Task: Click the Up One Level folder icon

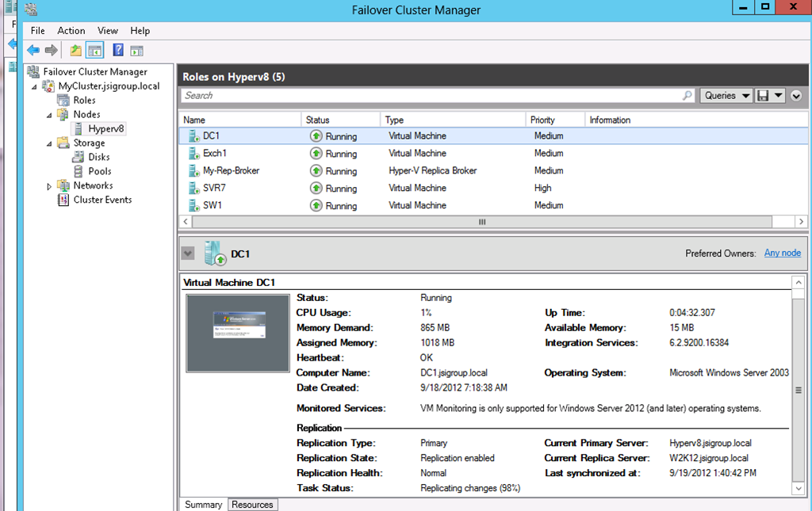Action: pos(76,51)
